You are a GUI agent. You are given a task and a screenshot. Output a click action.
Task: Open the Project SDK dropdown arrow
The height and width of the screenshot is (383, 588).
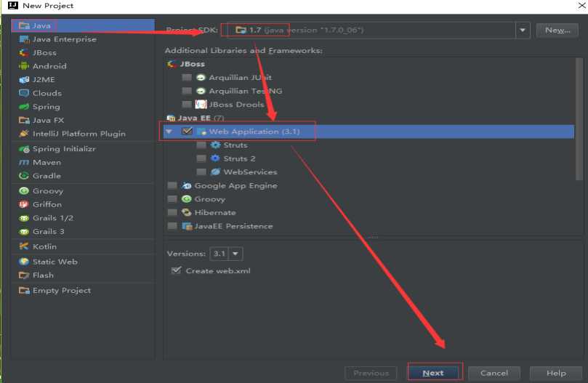(523, 30)
